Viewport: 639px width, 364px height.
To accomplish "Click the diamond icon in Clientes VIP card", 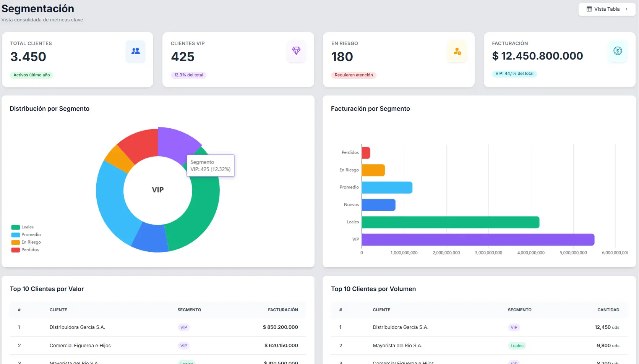I will tap(296, 51).
